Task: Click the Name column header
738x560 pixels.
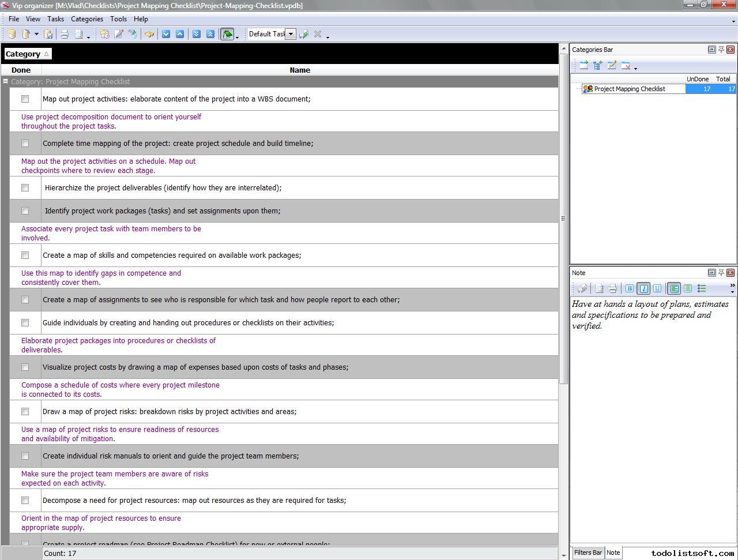Action: click(x=299, y=70)
